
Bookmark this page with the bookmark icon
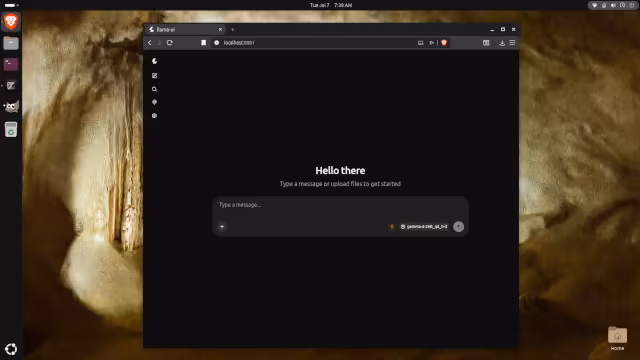pyautogui.click(x=203, y=42)
